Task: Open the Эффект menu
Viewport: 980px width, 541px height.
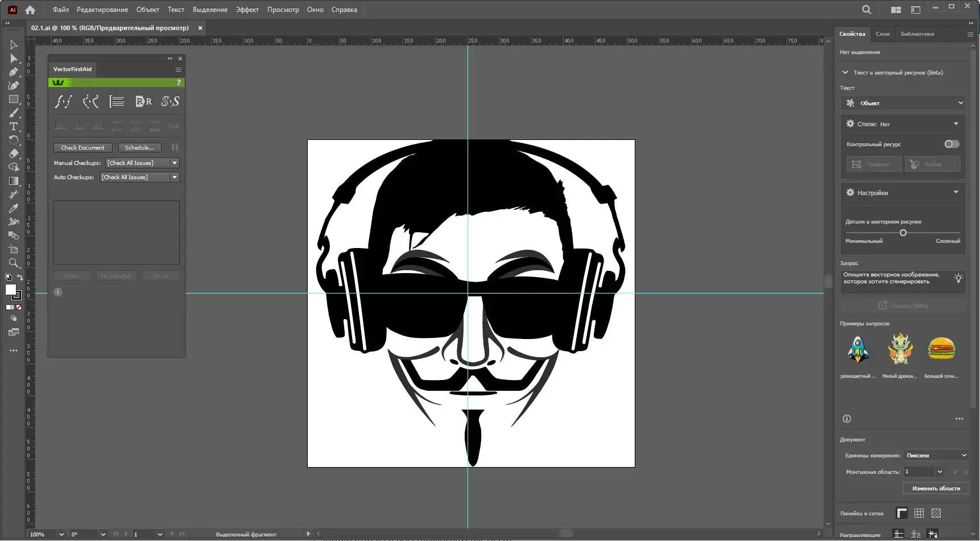Action: coord(247,10)
